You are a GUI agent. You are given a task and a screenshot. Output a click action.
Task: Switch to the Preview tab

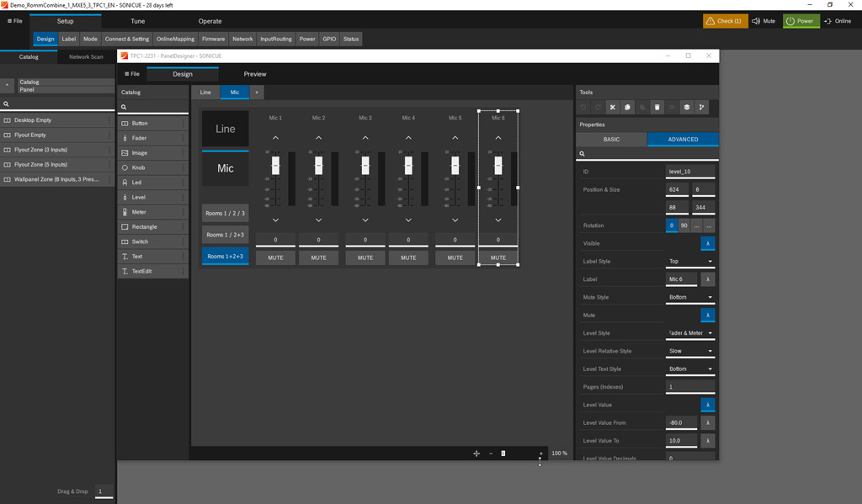click(x=255, y=74)
